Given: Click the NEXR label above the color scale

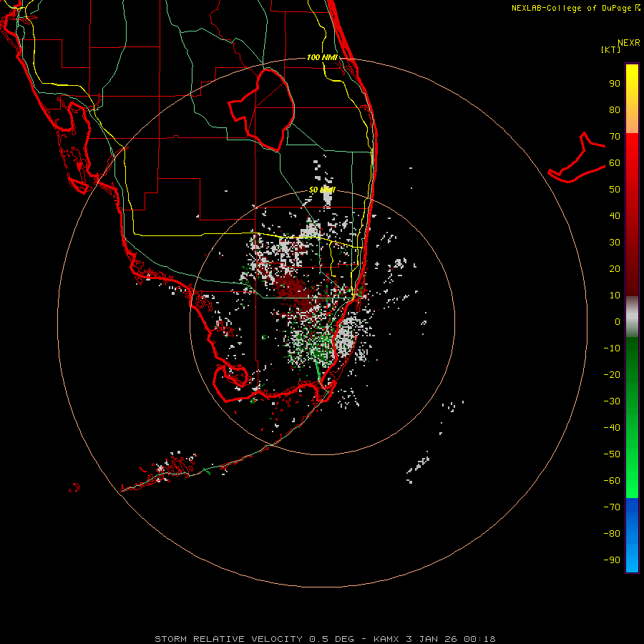Looking at the screenshot, I should pyautogui.click(x=629, y=43).
